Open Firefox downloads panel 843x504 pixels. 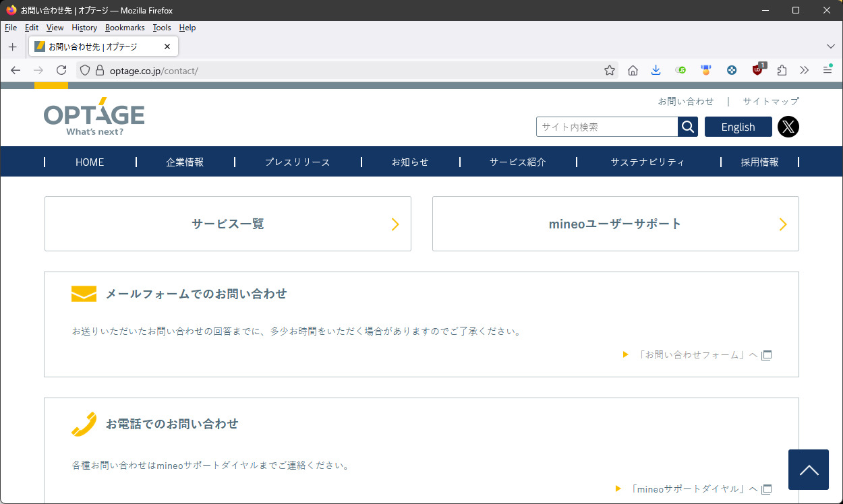point(656,70)
